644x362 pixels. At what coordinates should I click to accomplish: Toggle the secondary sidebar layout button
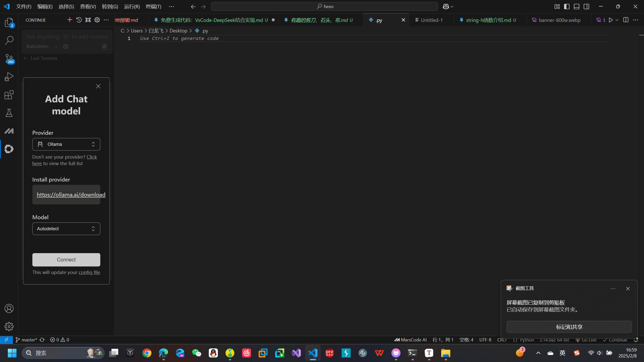586,7
